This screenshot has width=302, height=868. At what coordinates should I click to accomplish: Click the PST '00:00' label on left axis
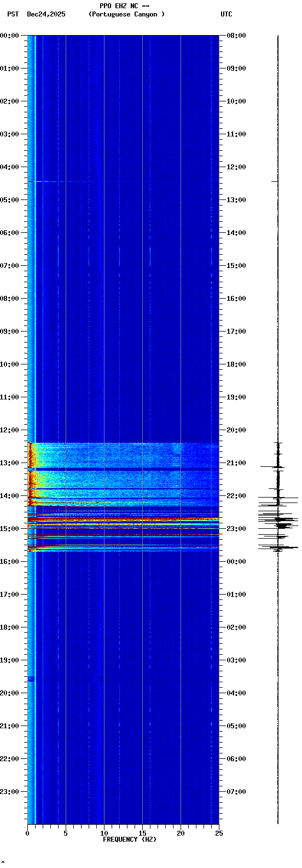(9, 36)
